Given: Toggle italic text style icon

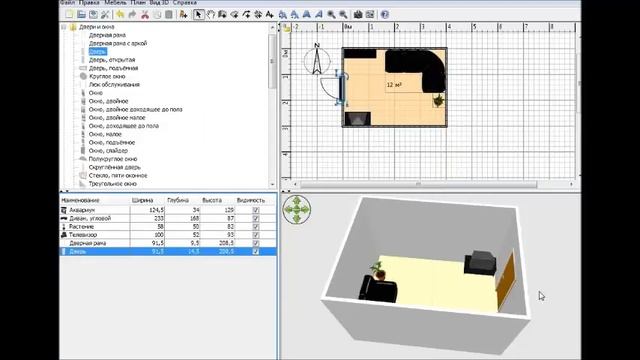Looking at the screenshot, I should coord(318,15).
